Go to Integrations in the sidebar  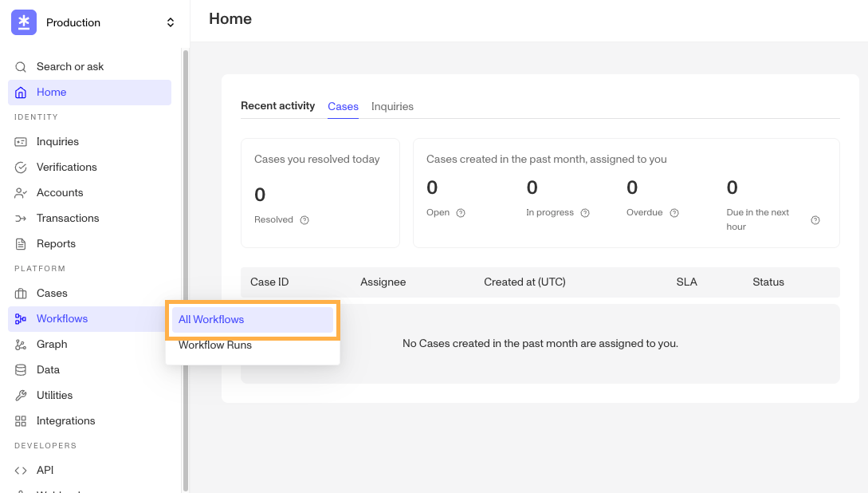click(x=65, y=421)
